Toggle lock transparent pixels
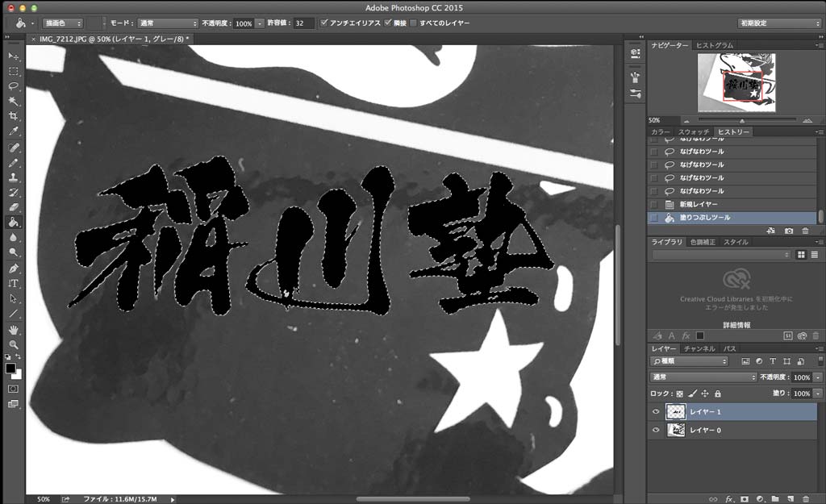Screen dimensions: 826x504 click(679, 394)
